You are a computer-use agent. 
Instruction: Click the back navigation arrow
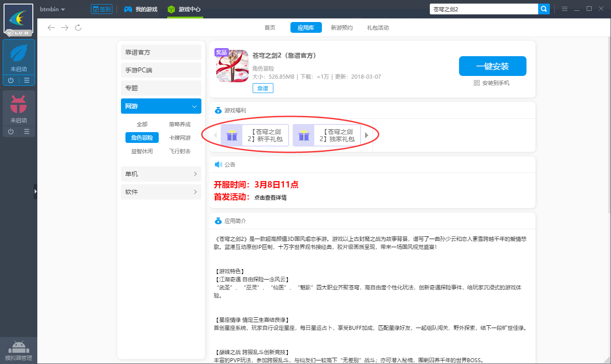tap(51, 27)
